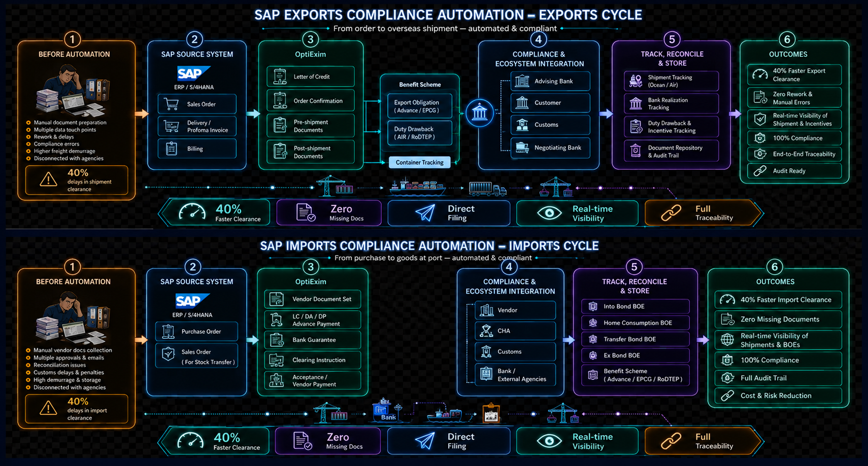Select the Vendor Document Set icon
The height and width of the screenshot is (466, 868).
coord(277,299)
